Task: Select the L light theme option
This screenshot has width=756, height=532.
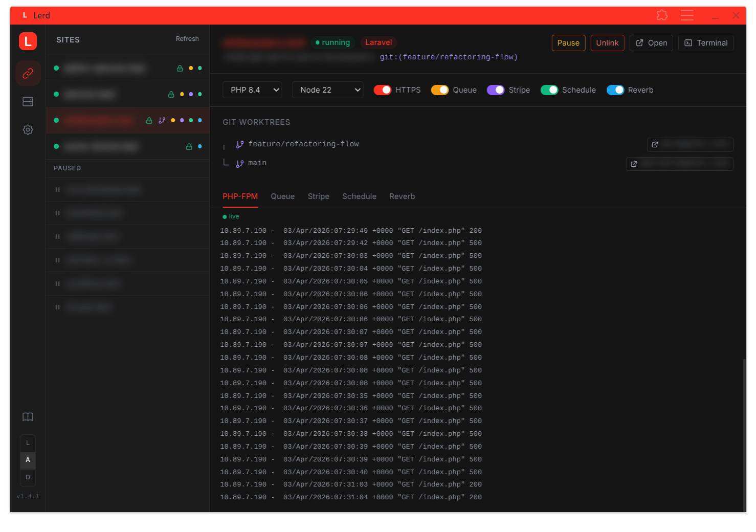Action: tap(28, 443)
